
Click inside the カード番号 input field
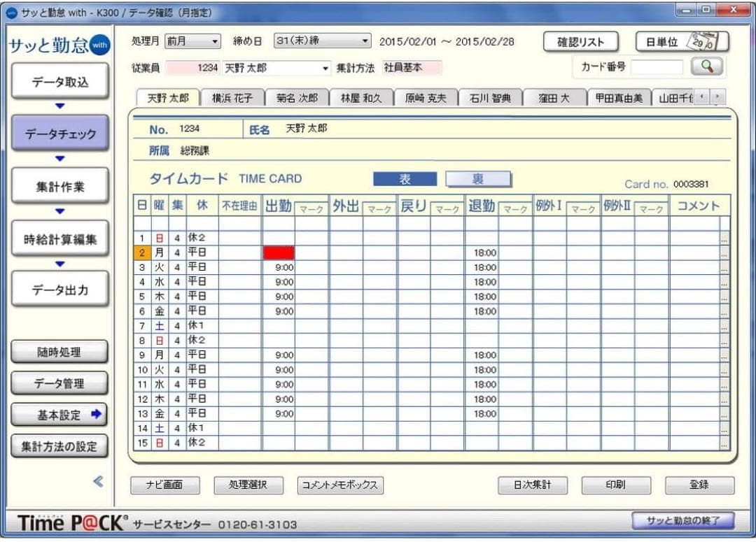[658, 66]
